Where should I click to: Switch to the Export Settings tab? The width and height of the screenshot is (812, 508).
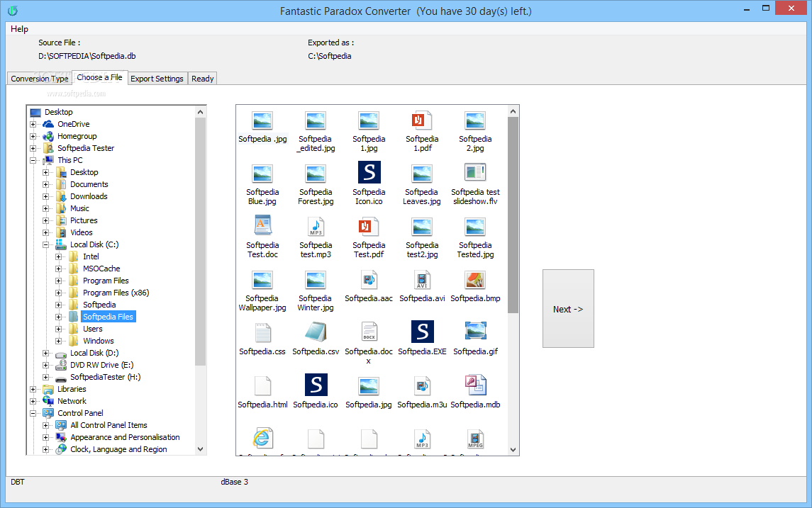157,79
